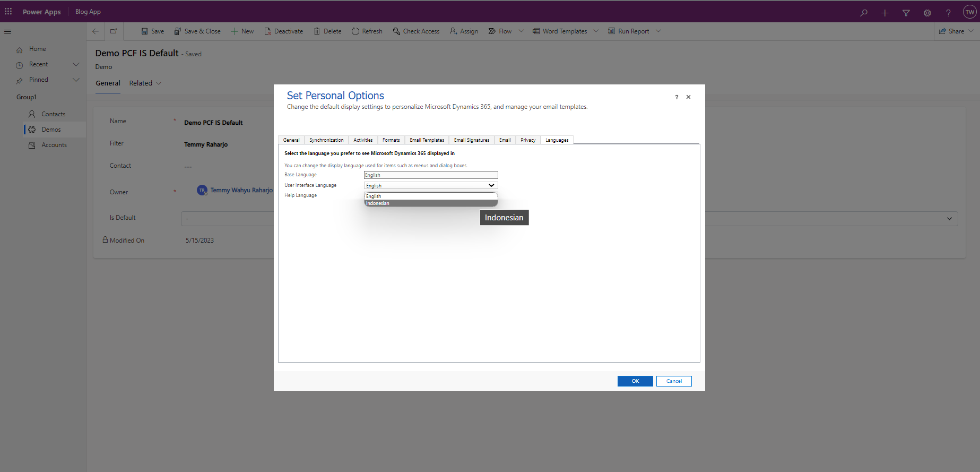Select the General form tab
This screenshot has width=980, height=472.
(x=108, y=83)
